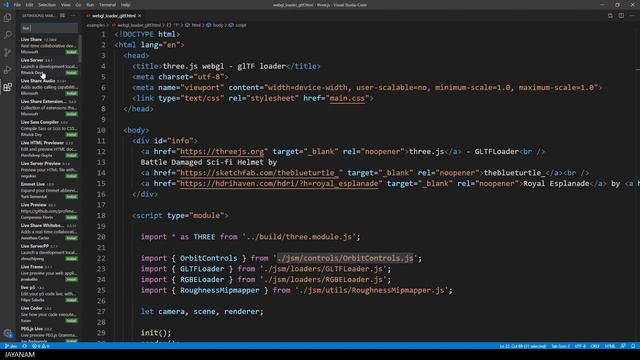The width and height of the screenshot is (640, 360).
Task: Click the git branch indicator in status bar
Action: 11,346
